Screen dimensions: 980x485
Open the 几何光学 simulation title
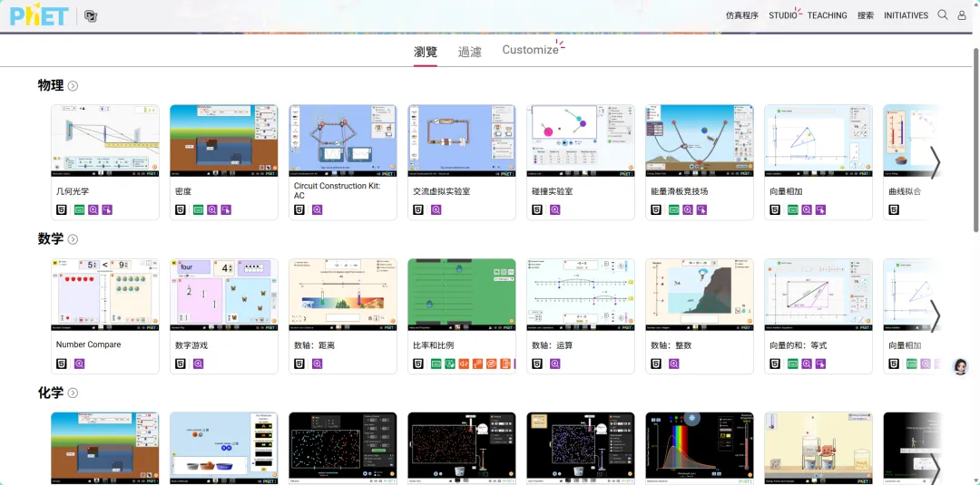pos(73,191)
